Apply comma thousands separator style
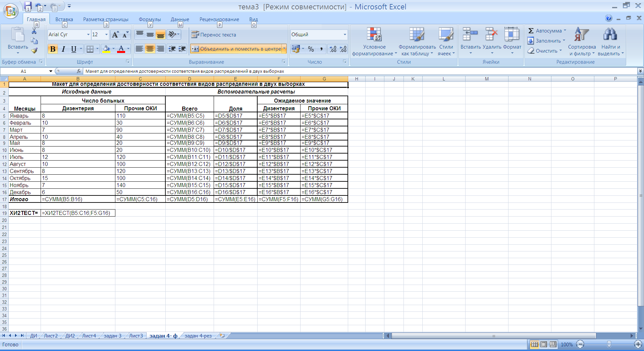 (321, 49)
